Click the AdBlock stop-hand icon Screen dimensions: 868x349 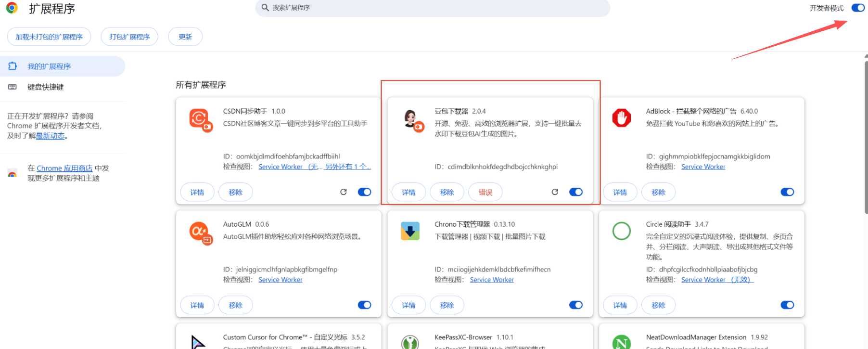coord(621,117)
